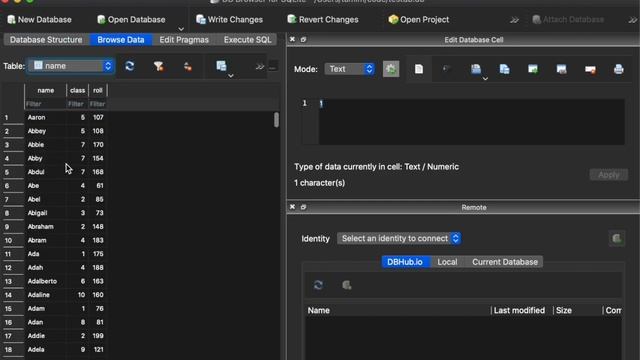This screenshot has width=640, height=360.
Task: Open the Mode dropdown set to Text
Action: (x=350, y=69)
